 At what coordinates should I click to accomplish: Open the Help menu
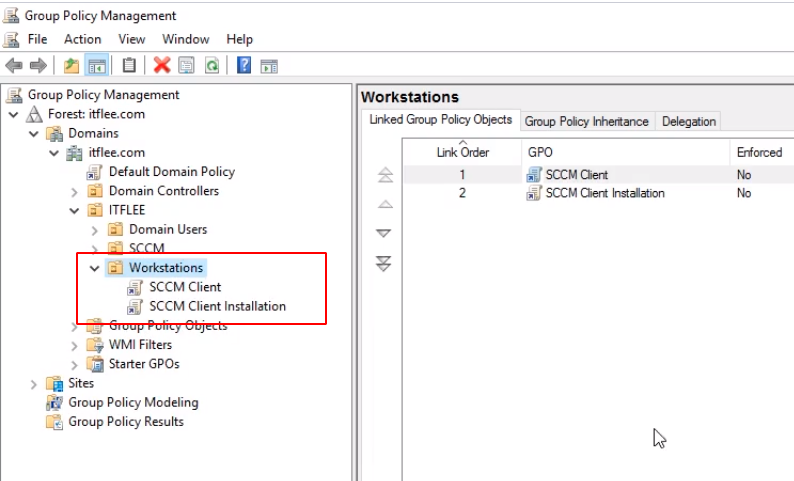(x=240, y=39)
